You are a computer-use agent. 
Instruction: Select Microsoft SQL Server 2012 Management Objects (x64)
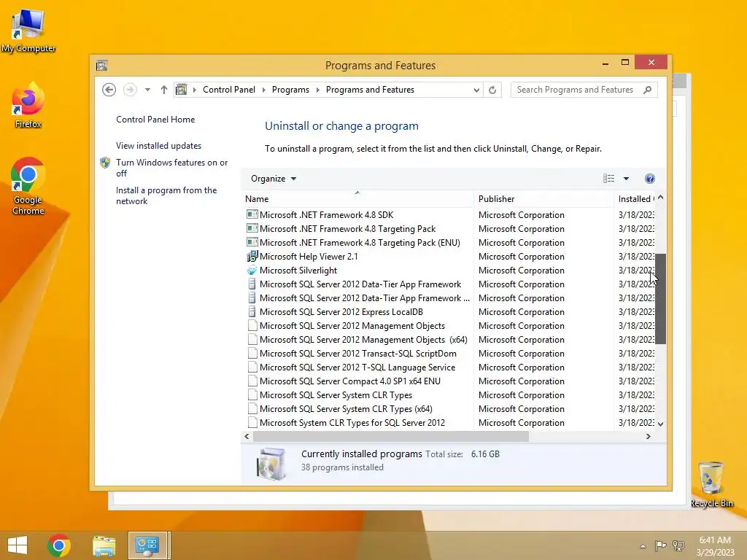click(449, 340)
